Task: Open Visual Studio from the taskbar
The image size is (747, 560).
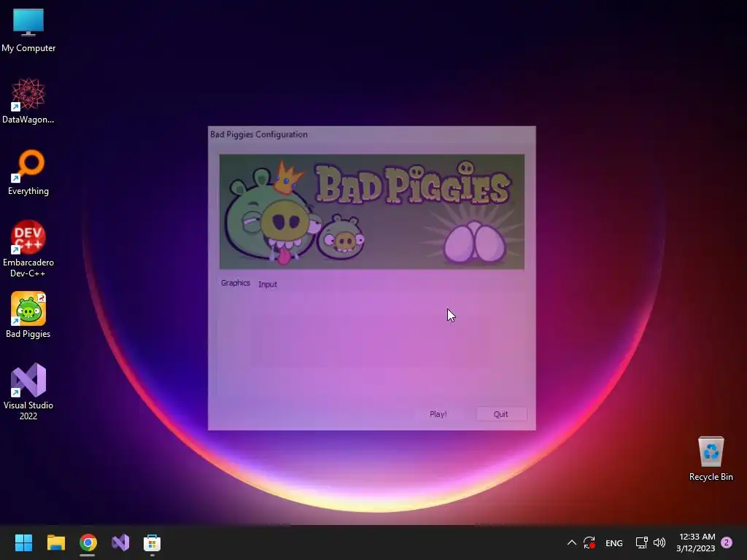Action: (120, 542)
